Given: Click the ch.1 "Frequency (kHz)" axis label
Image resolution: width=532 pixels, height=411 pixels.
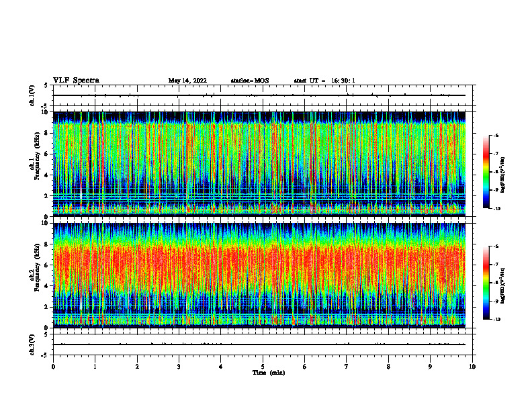Looking at the screenshot, I should pos(37,156).
